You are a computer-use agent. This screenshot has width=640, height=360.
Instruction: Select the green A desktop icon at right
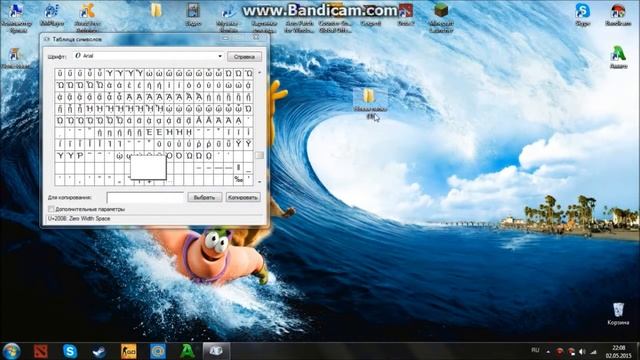coord(618,56)
